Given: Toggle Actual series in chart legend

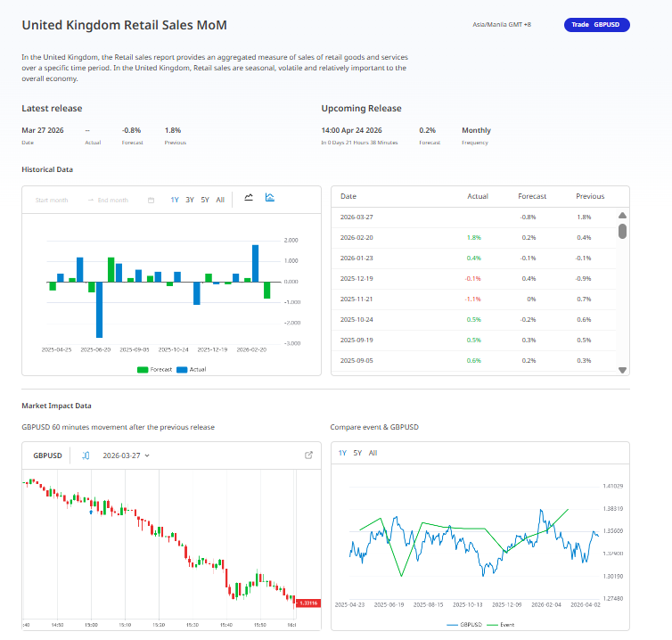Looking at the screenshot, I should (192, 370).
